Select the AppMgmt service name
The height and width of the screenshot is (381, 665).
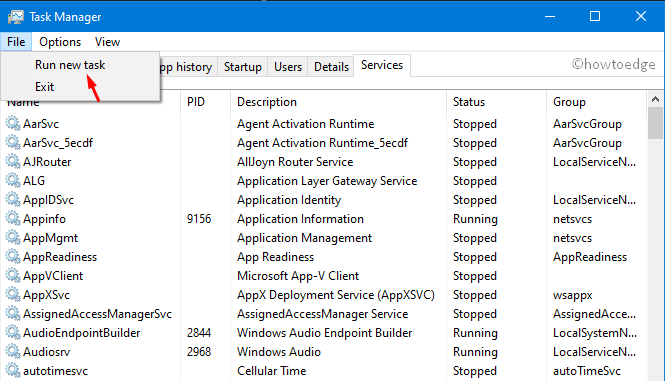50,238
